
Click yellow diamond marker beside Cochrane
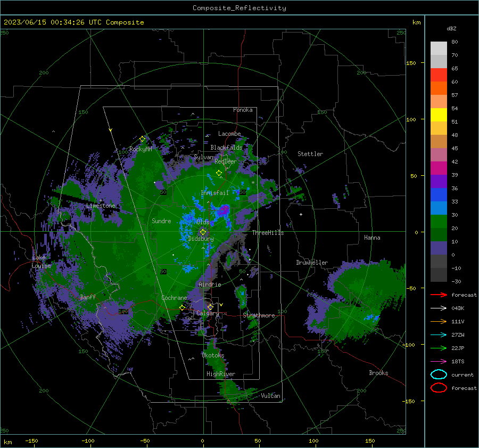[x=182, y=307]
